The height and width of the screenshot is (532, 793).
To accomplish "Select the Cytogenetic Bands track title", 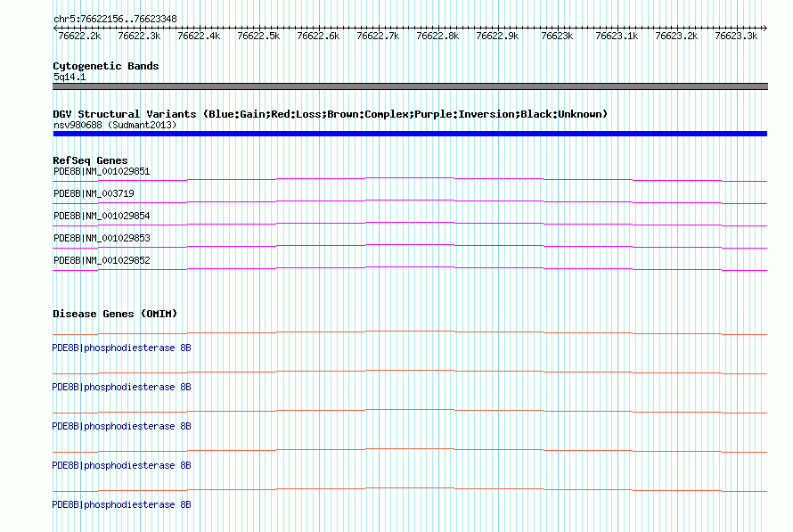I will (x=106, y=66).
